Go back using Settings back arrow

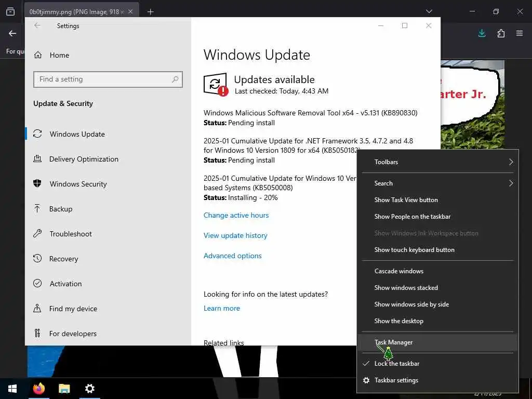[x=37, y=25]
